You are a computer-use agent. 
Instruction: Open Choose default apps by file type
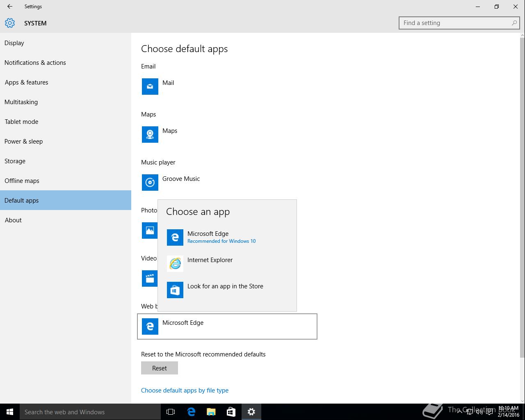(185, 390)
